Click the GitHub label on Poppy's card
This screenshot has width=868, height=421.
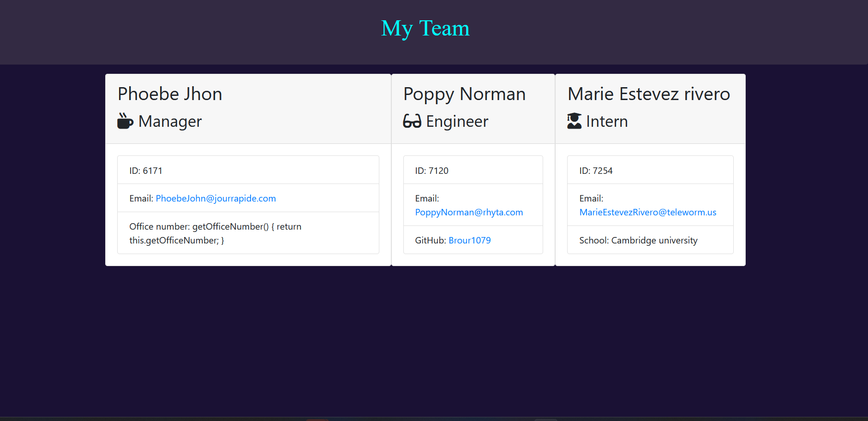click(429, 240)
